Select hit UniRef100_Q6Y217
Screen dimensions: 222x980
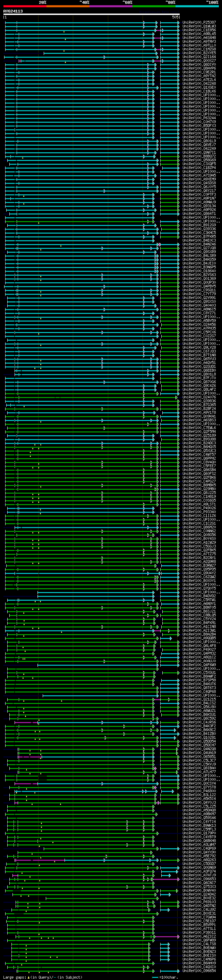pos(199,191)
